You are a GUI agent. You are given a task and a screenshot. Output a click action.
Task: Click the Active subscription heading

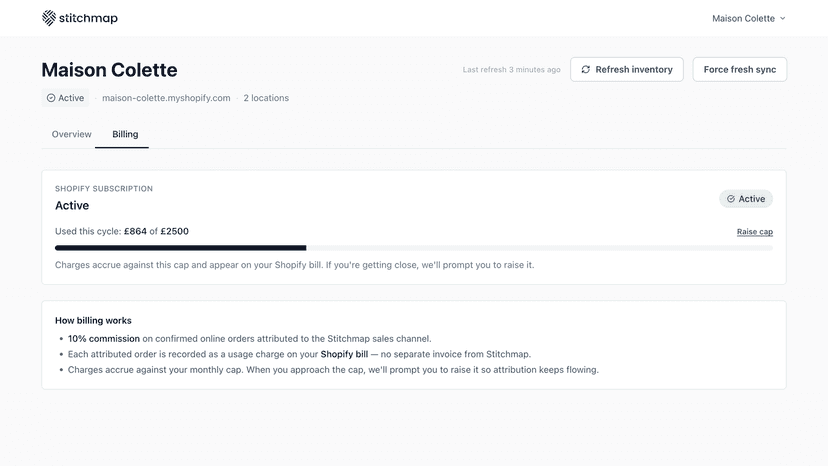point(72,206)
